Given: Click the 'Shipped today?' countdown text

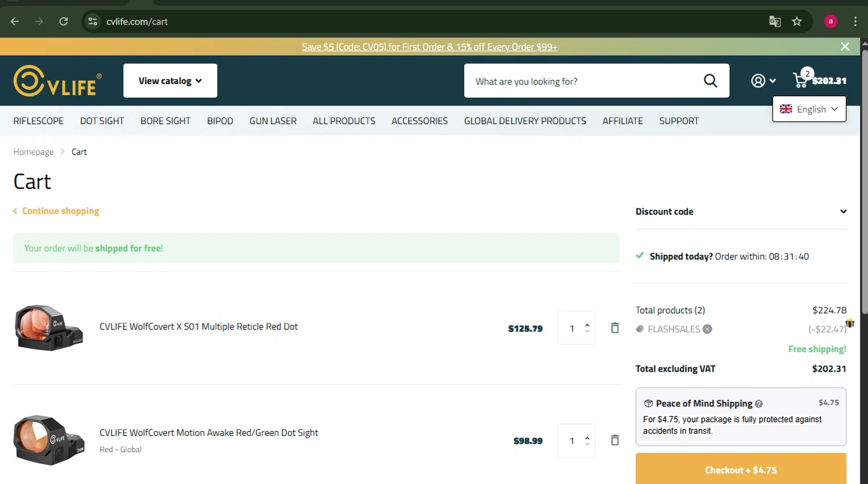Looking at the screenshot, I should pyautogui.click(x=729, y=256).
